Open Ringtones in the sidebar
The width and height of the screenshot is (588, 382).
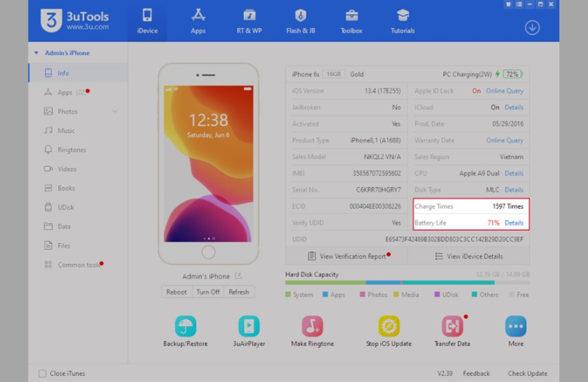coord(78,150)
